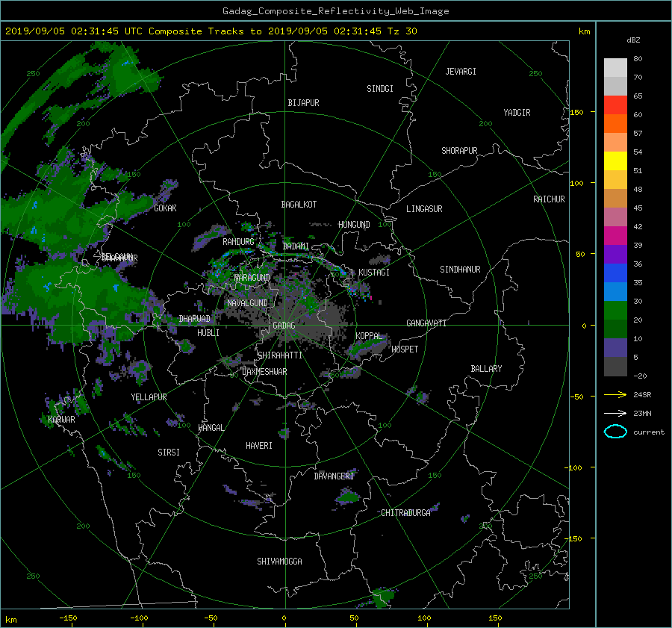This screenshot has width=672, height=628.
Task: Select the DAVANGERI label
Action: point(334,476)
